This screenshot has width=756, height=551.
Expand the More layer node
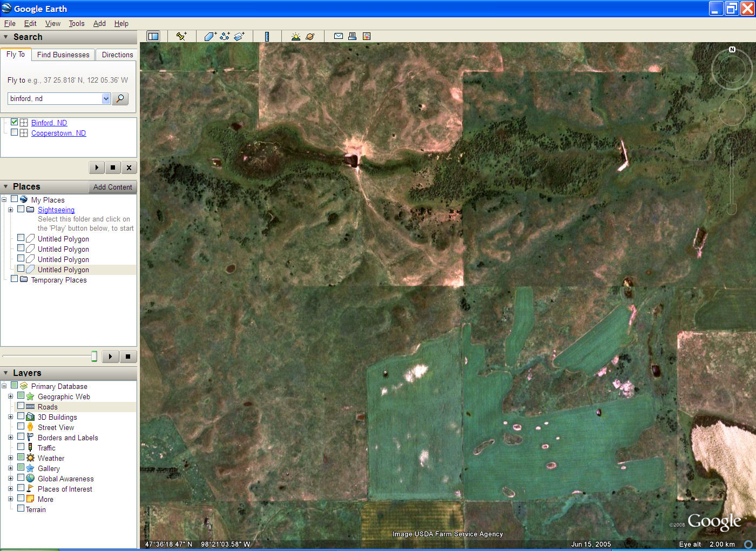[10, 499]
